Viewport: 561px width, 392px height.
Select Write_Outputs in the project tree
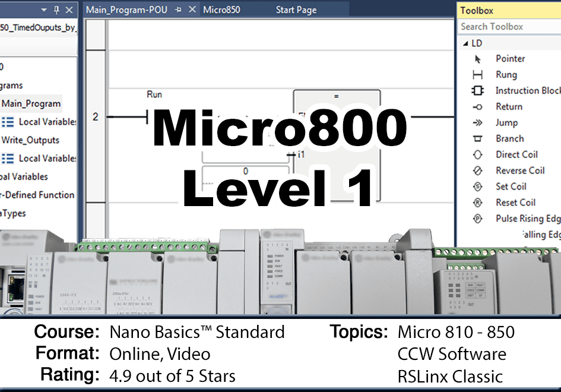click(x=30, y=140)
